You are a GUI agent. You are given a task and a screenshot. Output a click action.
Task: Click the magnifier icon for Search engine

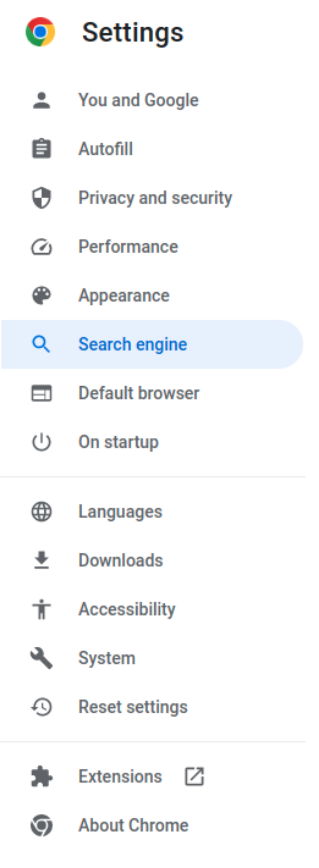pos(41,344)
